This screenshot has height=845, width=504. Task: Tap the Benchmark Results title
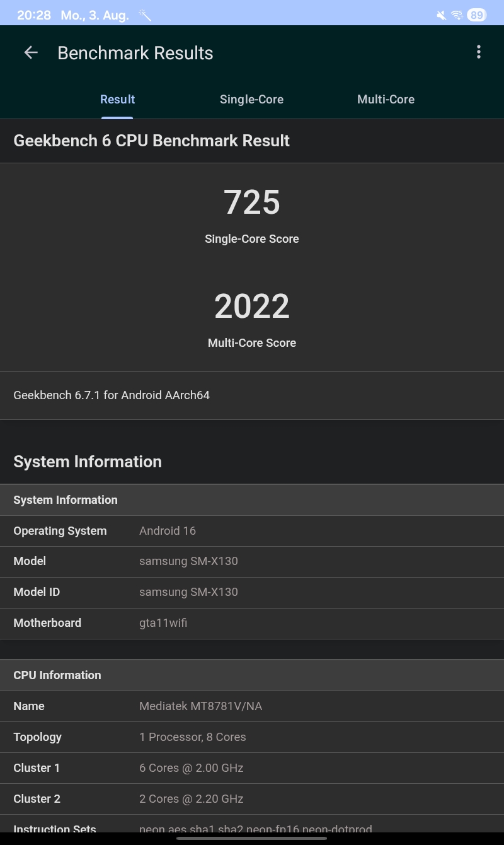(135, 53)
